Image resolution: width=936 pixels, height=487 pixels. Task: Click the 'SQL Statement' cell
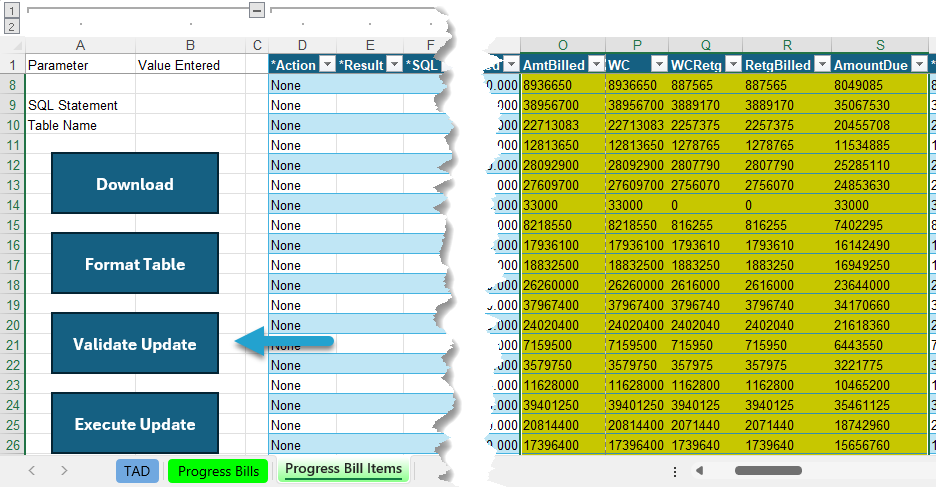pos(81,105)
